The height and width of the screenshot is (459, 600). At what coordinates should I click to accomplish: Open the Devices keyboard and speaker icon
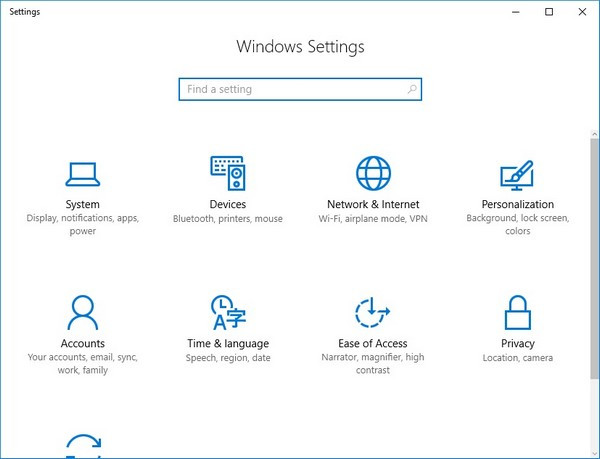click(228, 173)
